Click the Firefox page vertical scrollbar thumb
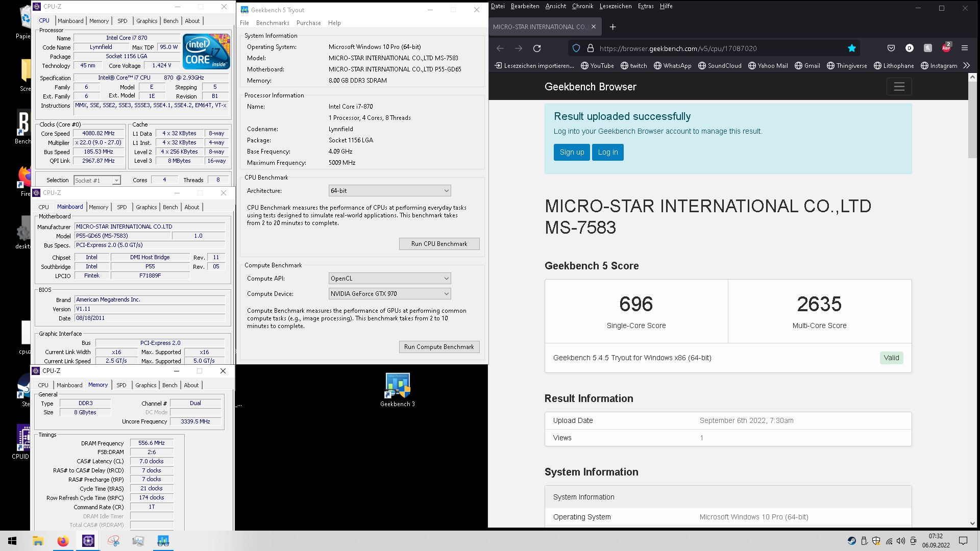This screenshot has height=551, width=980. click(x=972, y=120)
